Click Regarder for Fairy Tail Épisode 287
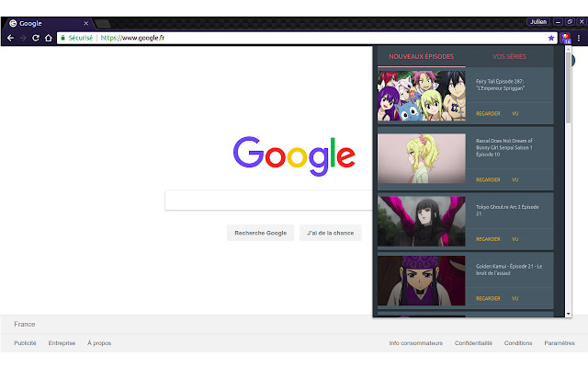Screen dimensions: 588x368 pos(488,113)
